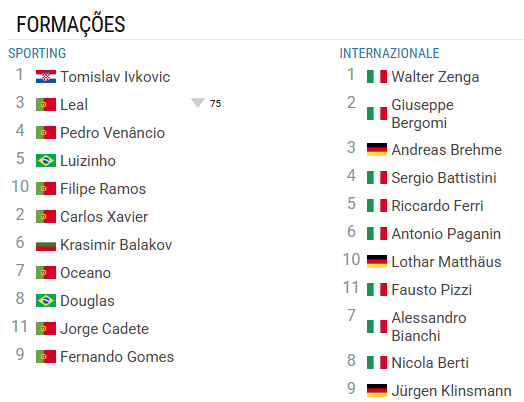
Task: Open the Sporting team link
Action: (37, 53)
